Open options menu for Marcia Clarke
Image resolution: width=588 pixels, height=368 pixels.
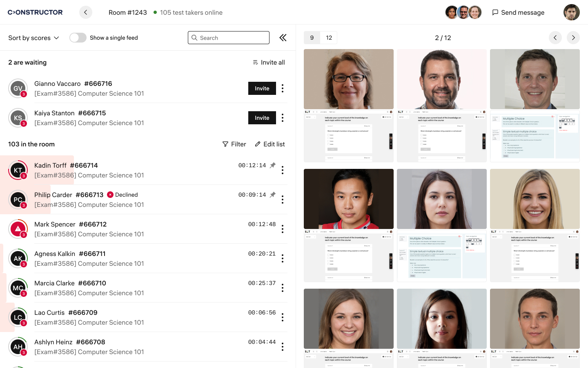click(283, 288)
